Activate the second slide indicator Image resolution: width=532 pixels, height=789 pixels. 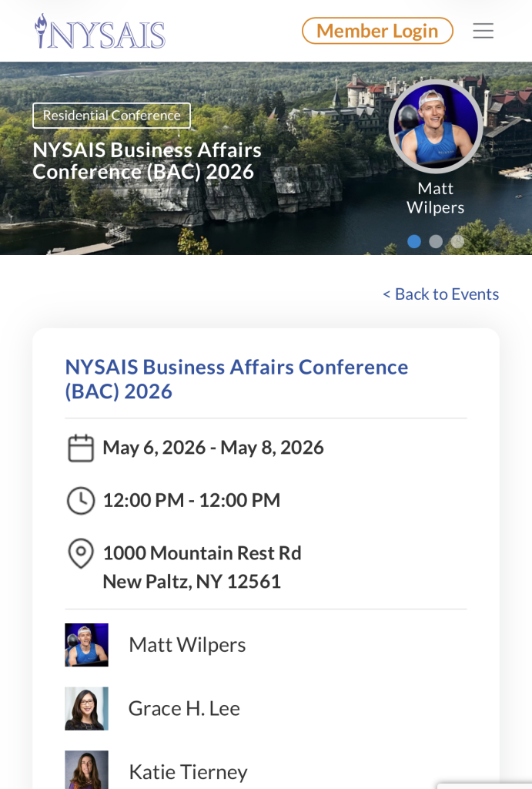pos(436,241)
